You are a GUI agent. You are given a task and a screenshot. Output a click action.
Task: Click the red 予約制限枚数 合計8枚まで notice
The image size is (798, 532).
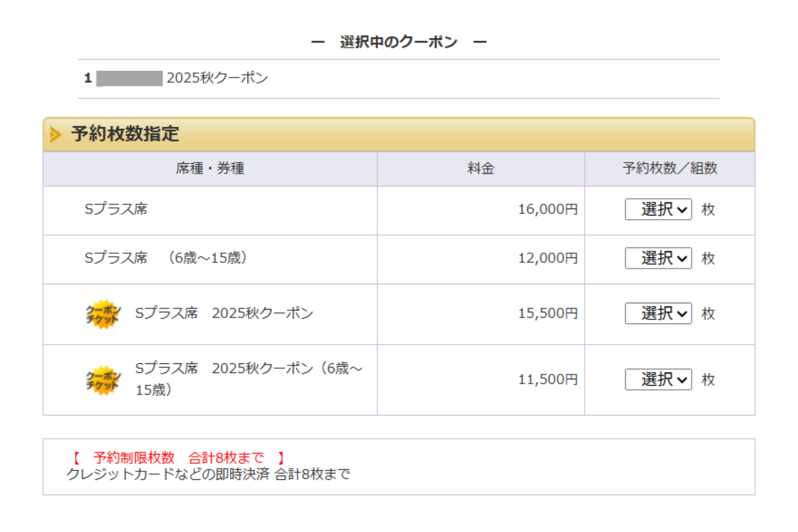(x=179, y=458)
